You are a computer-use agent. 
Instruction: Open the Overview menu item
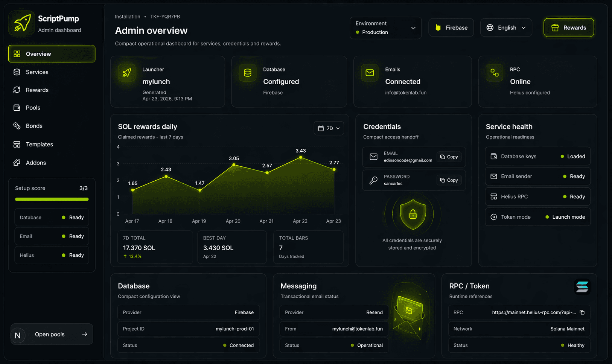coord(52,54)
